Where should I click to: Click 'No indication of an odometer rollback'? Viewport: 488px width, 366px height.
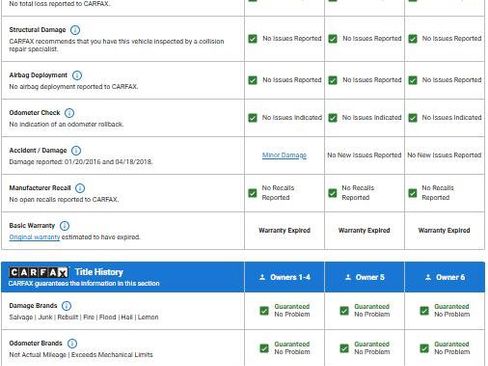click(x=66, y=124)
